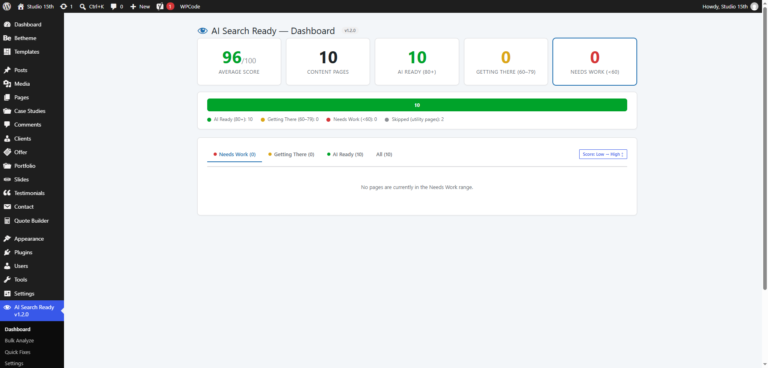Click the comments bubble icon in admin bar
768x368 pixels.
(114, 6)
